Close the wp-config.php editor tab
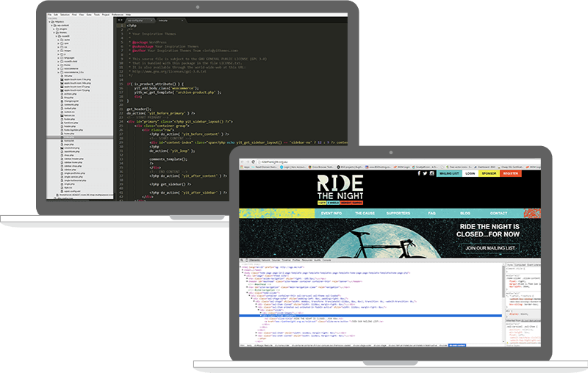This screenshot has width=588, height=373. click(151, 21)
